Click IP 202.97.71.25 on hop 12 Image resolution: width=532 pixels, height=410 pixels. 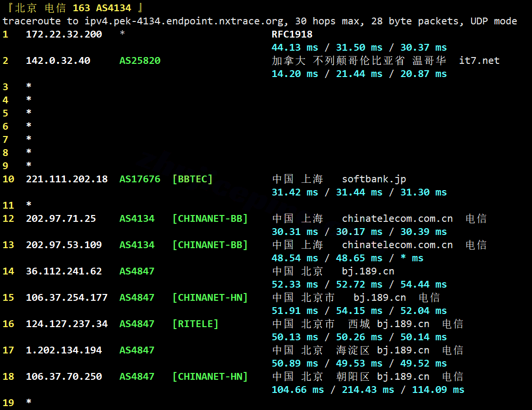pyautogui.click(x=61, y=219)
